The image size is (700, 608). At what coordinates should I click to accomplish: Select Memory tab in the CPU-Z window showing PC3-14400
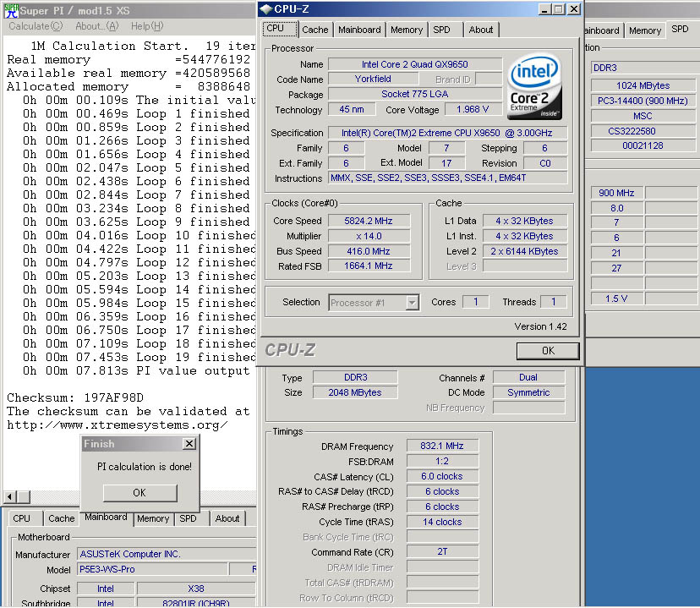coord(645,30)
